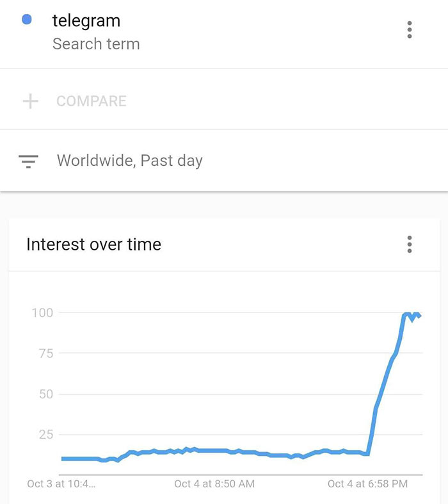The image size is (448, 504).
Task: Click the Oct 4 at 6:58 PM axis label
Action: point(367,484)
